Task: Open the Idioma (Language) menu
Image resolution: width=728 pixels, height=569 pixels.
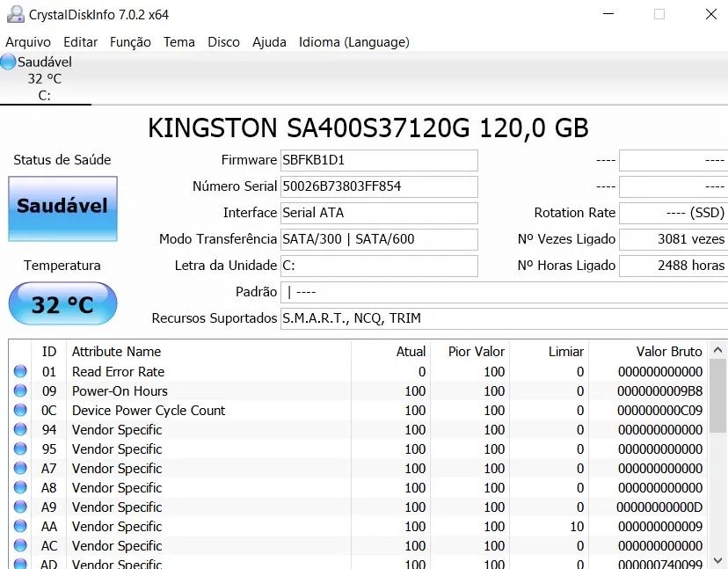Action: pyautogui.click(x=353, y=42)
